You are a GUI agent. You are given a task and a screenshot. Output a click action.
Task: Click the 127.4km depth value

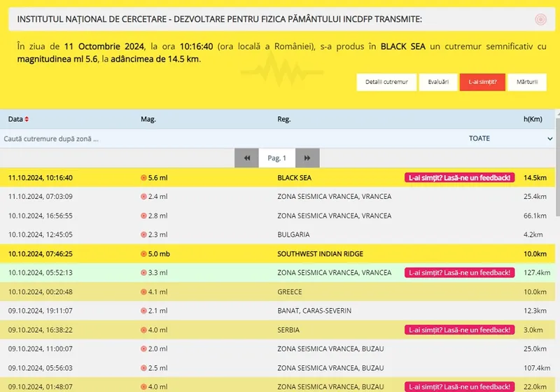point(537,273)
